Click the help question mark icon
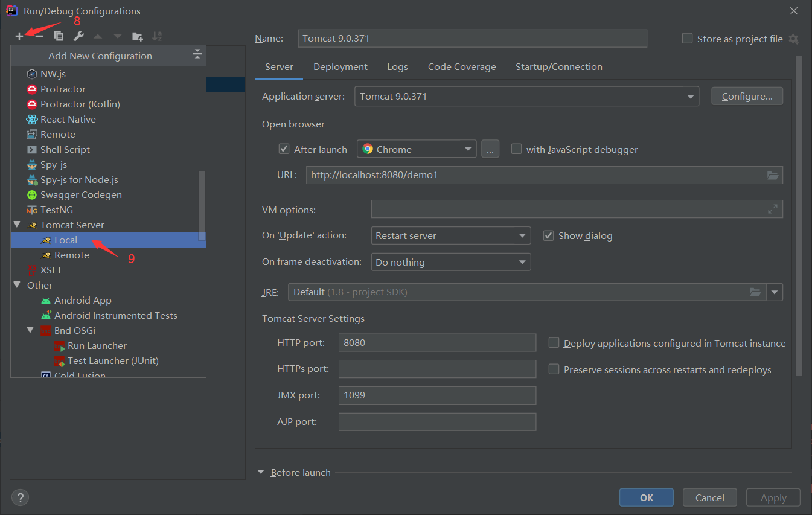The image size is (812, 515). click(x=20, y=497)
